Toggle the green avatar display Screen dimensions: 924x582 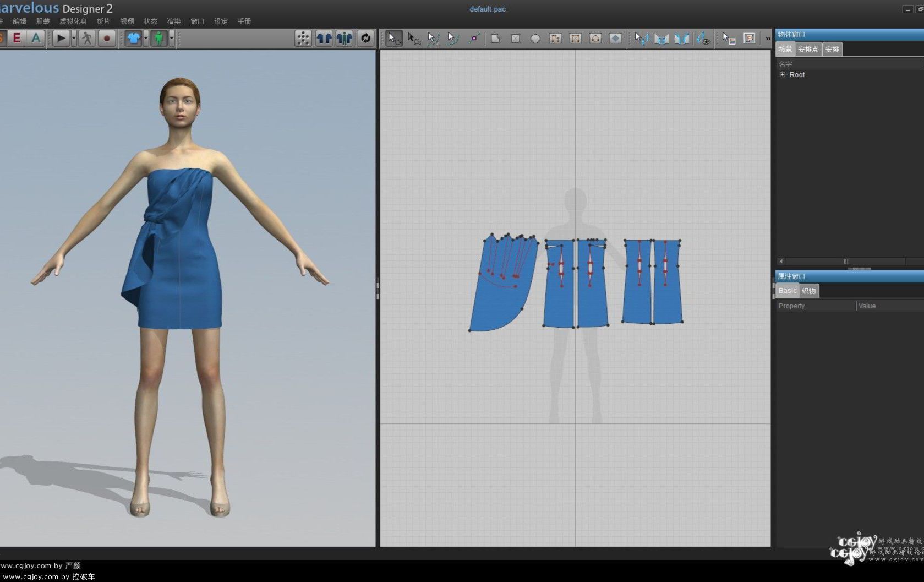point(159,38)
